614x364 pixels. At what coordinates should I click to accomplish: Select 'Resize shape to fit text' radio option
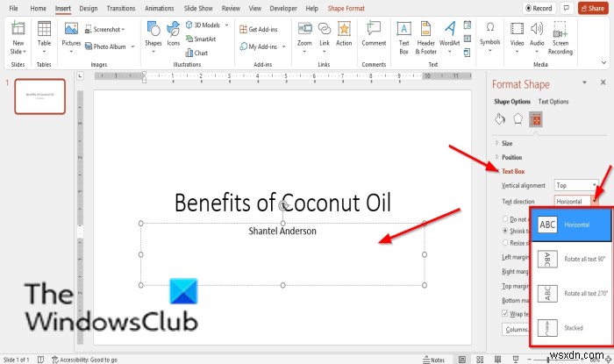[505, 243]
